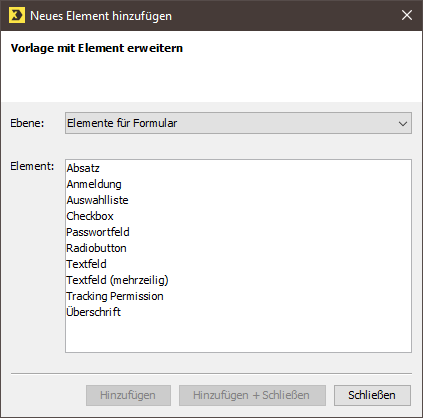Click Hinzufügen + Schließen button
The width and height of the screenshot is (423, 418).
coord(252,395)
